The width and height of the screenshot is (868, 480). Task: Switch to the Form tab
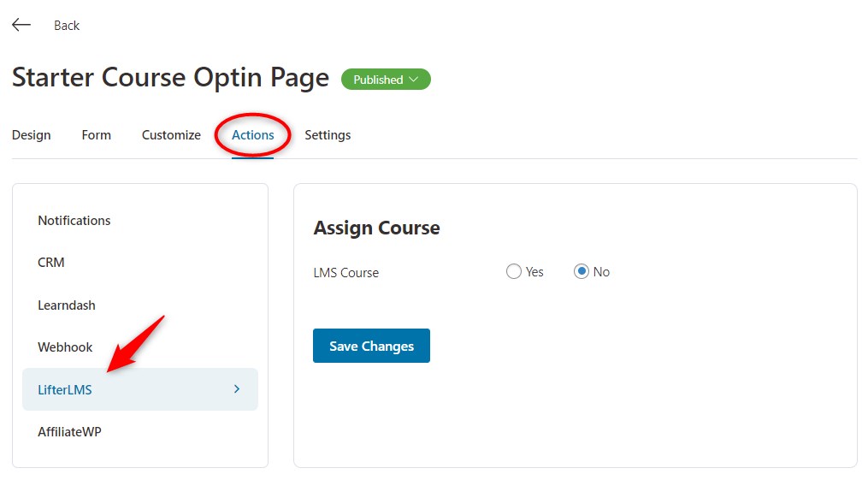(97, 135)
